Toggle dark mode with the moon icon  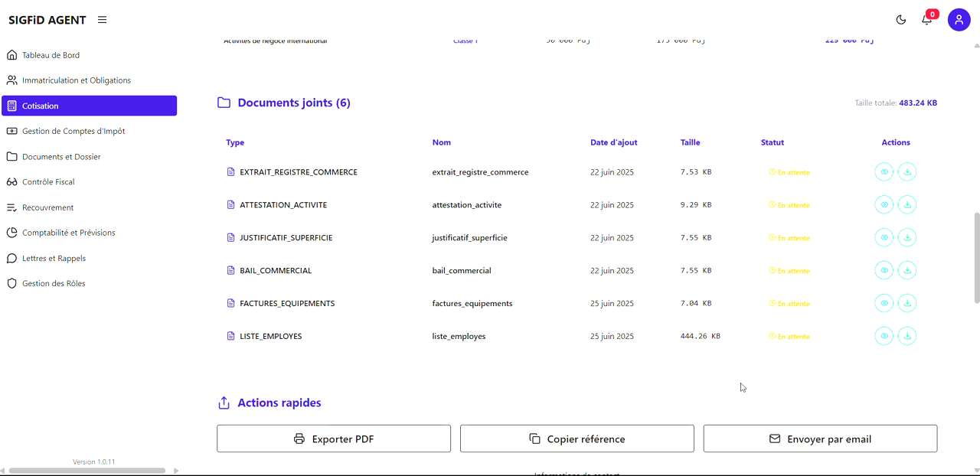pos(901,20)
